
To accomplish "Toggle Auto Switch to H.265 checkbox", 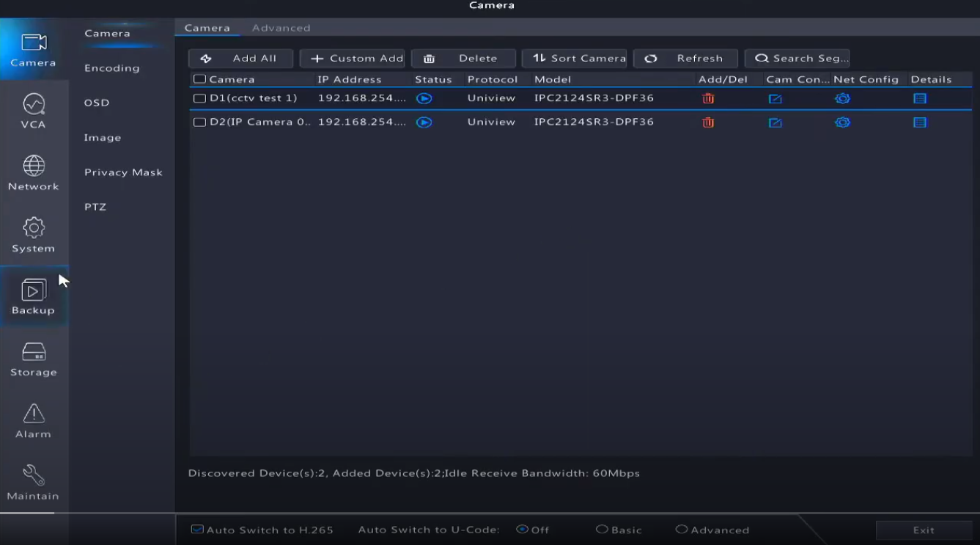I will [197, 530].
